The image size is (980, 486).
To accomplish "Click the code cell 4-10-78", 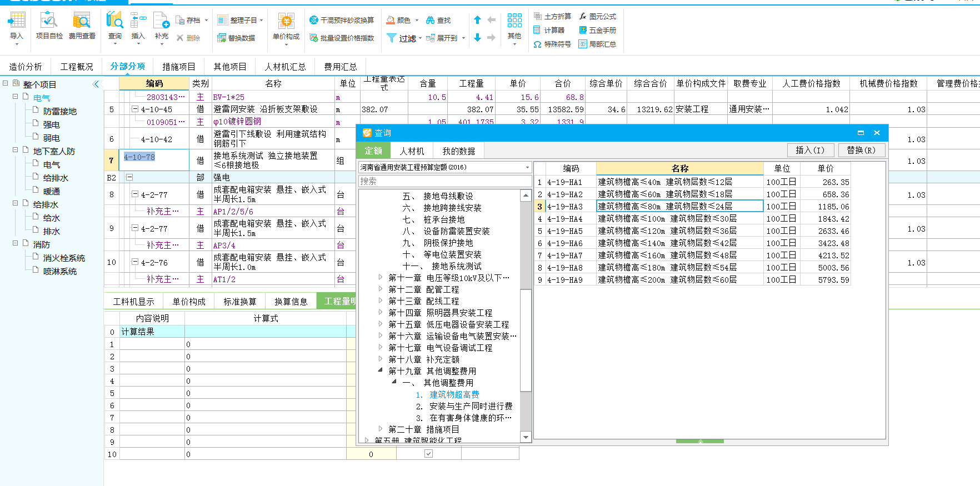I will pyautogui.click(x=154, y=159).
